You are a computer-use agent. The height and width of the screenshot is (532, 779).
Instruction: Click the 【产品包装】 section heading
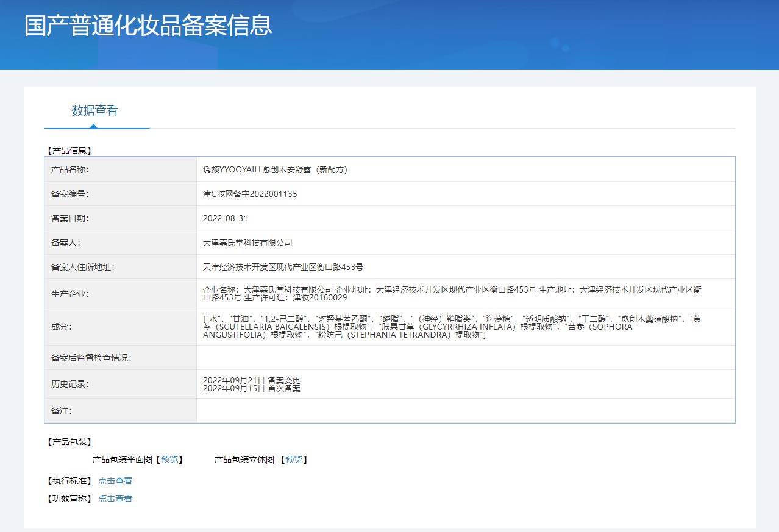click(69, 442)
